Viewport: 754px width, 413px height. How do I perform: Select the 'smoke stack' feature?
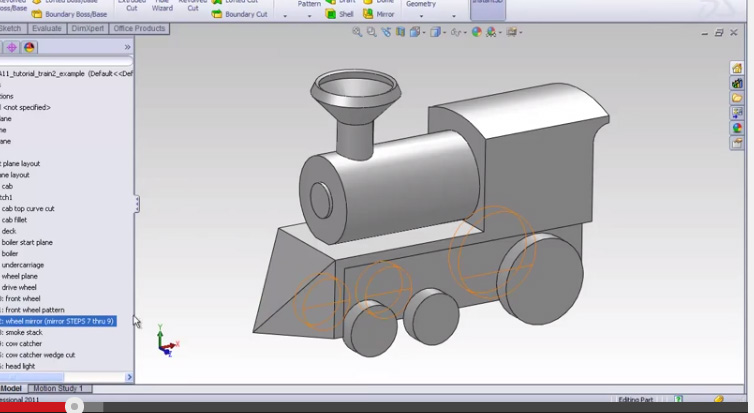[22, 332]
